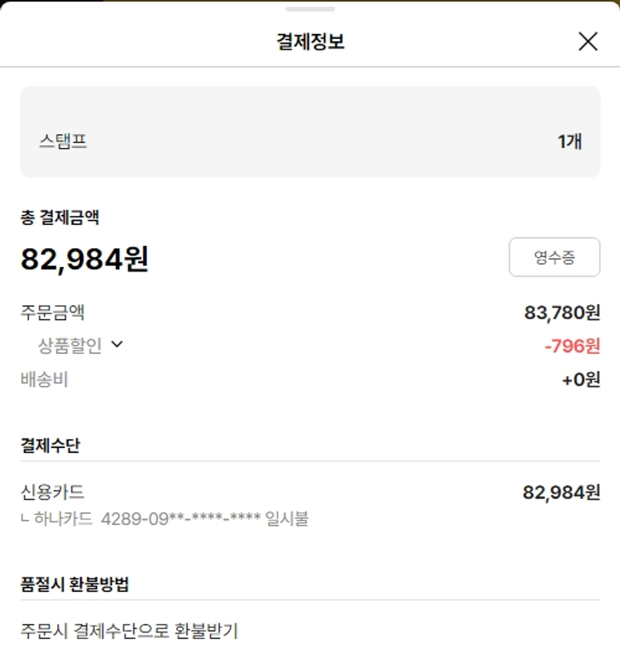
Task: Open the 영수증 receipt button
Action: 554,257
